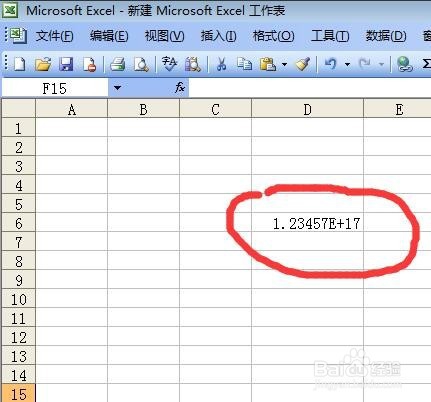Select row 12 header
Image resolution: width=431 pixels, height=402 pixels.
click(18, 337)
